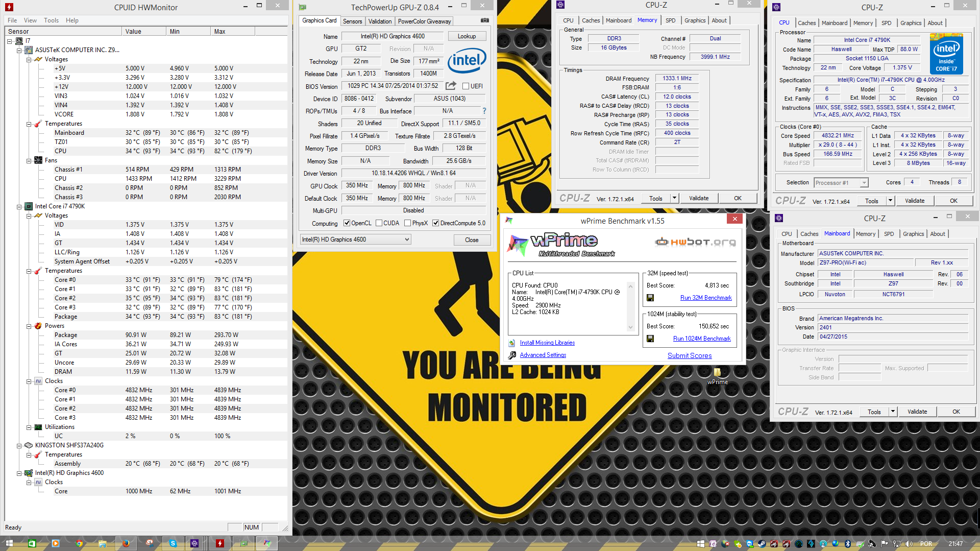Open Google Chrome from the taskbar
The height and width of the screenshot is (551, 980).
(79, 543)
